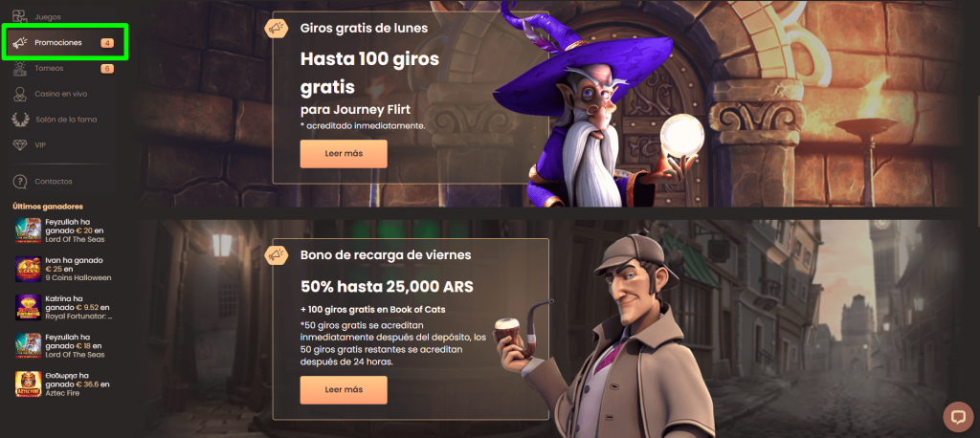The image size is (980, 438).
Task: Click Leer más on Monday free spins
Action: click(x=344, y=154)
